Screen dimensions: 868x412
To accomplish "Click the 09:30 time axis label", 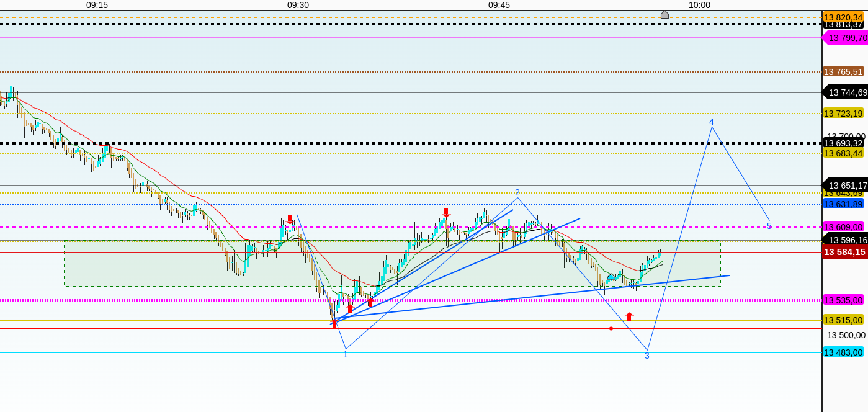I will coord(298,5).
